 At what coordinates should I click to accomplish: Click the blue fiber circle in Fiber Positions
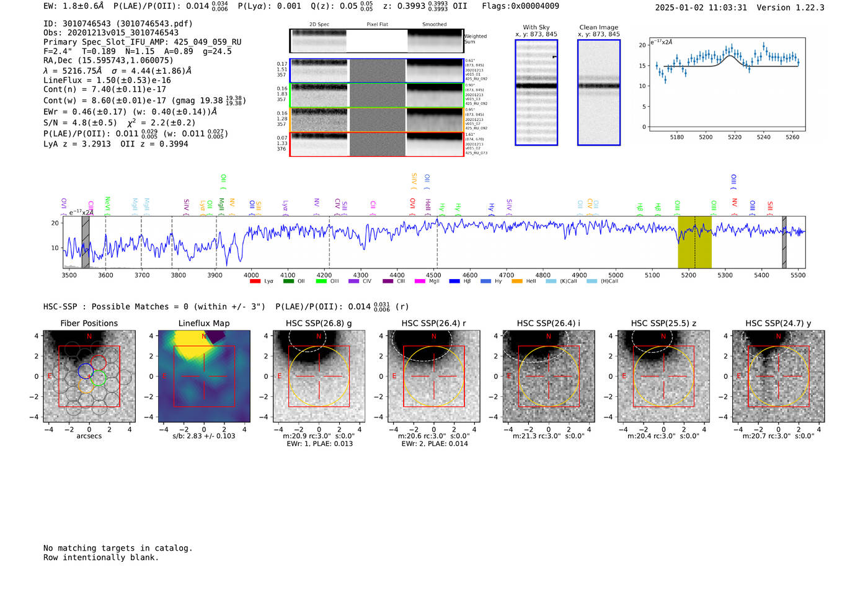click(86, 371)
